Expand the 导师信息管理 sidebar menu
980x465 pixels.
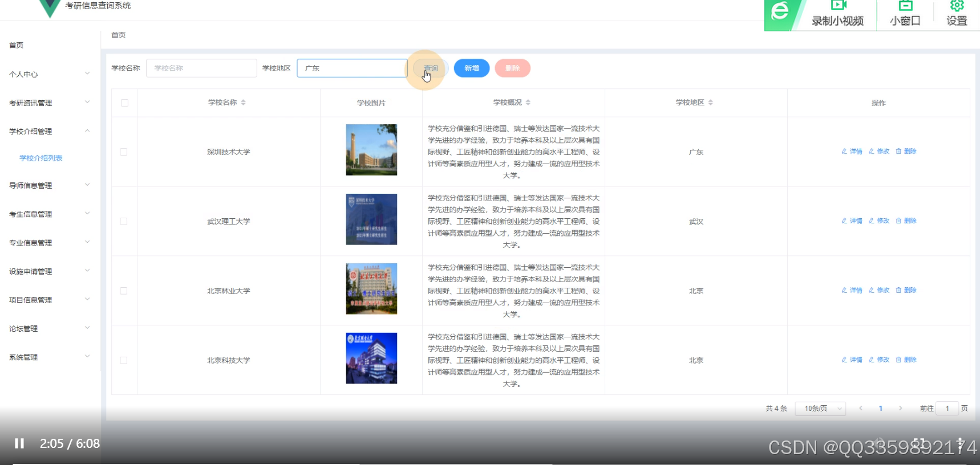[x=50, y=185]
